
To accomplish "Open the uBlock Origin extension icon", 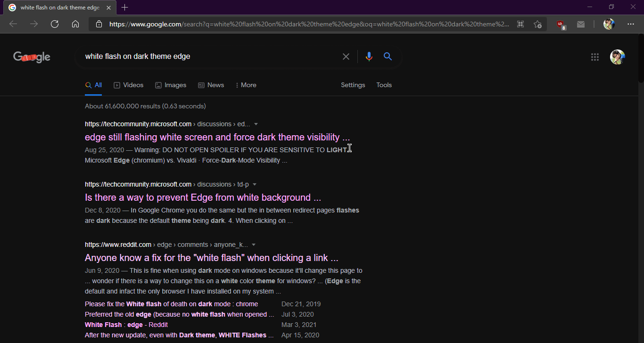I will tap(561, 24).
